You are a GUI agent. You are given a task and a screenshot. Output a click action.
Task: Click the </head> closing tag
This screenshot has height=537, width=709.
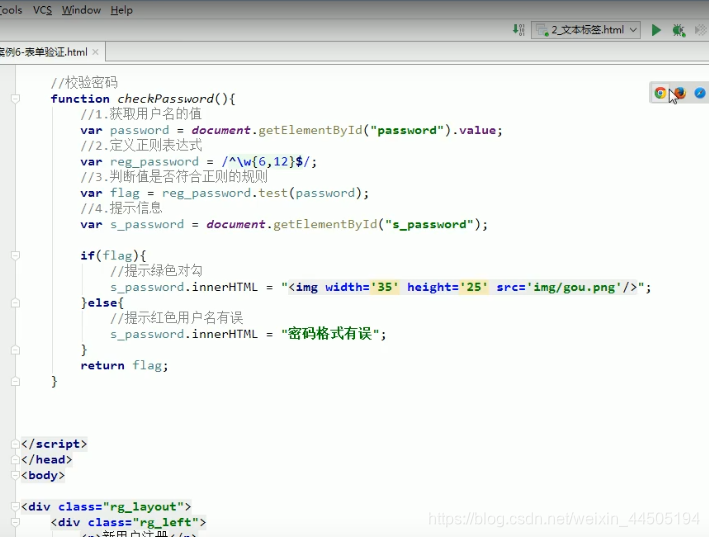pyautogui.click(x=47, y=460)
